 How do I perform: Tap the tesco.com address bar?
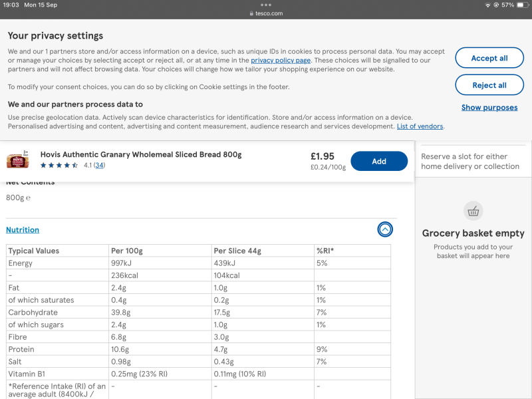[x=266, y=13]
